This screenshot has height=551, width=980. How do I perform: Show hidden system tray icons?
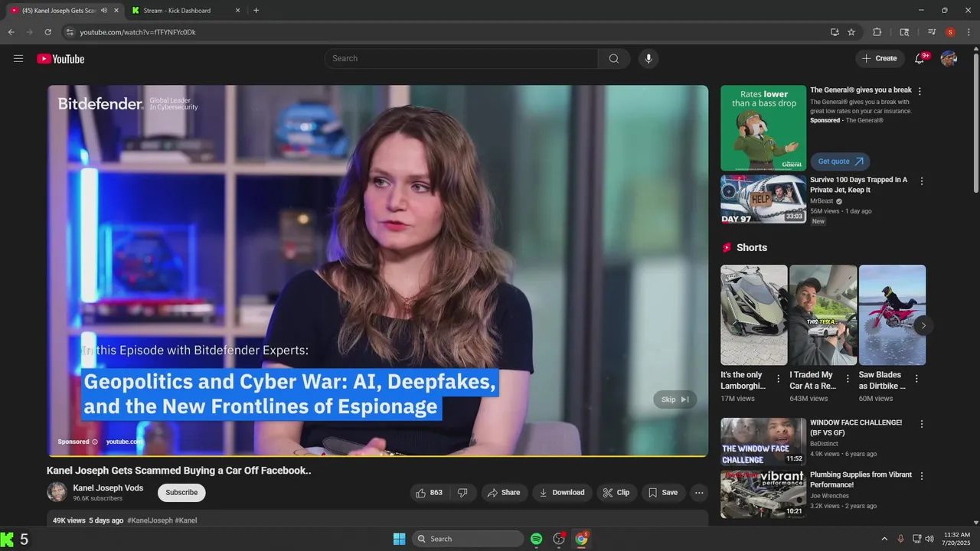884,539
